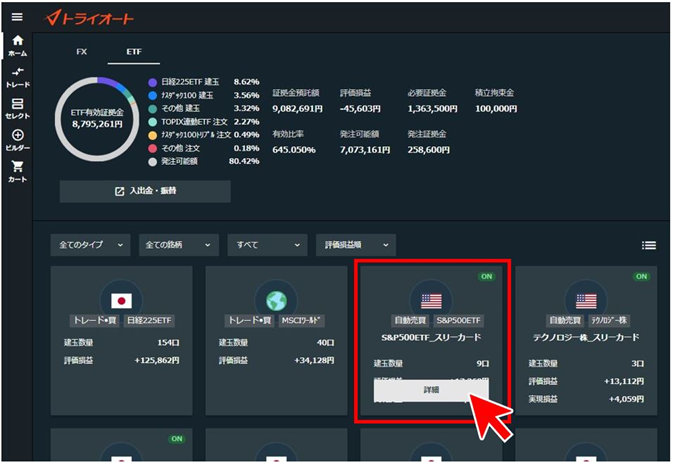Click the globe icon on MSCIワールド card
Viewport: 673px width, 465px height.
(276, 301)
